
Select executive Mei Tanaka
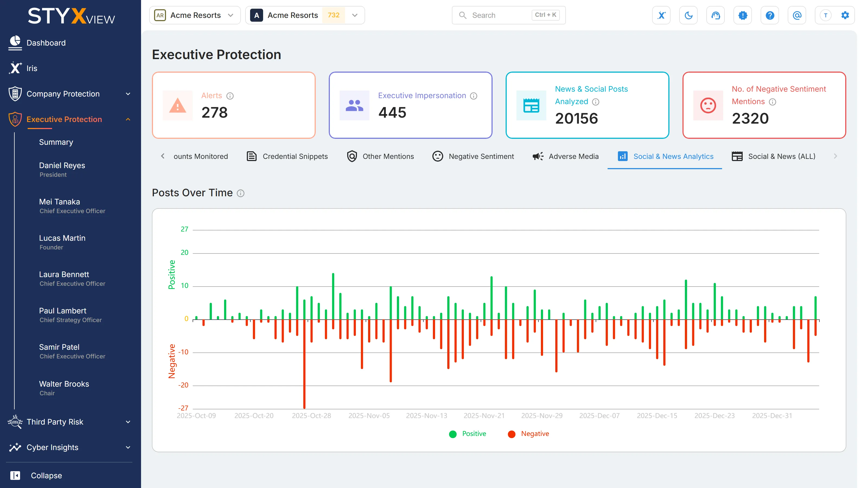(72, 206)
